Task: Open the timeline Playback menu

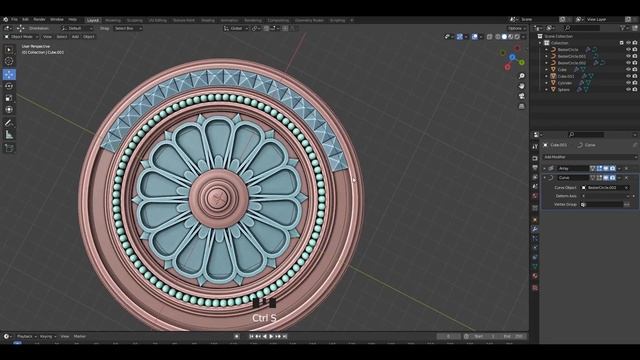Action: (26, 336)
